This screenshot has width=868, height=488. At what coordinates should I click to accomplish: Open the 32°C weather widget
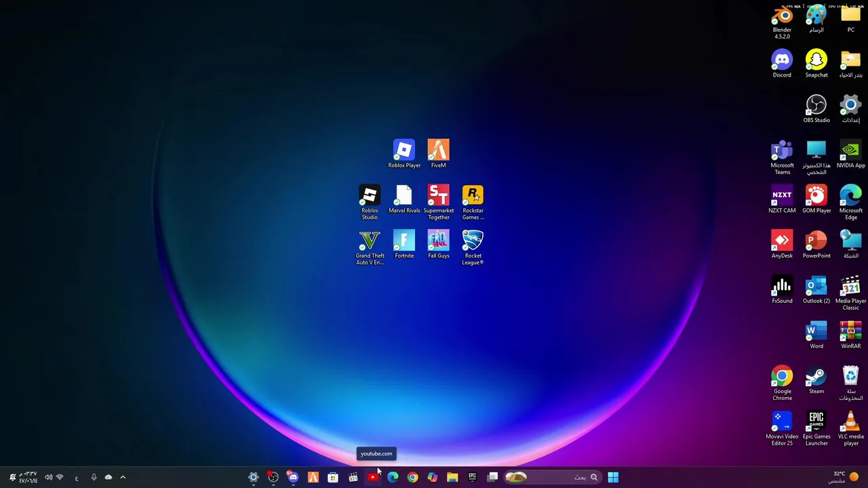pyautogui.click(x=845, y=477)
